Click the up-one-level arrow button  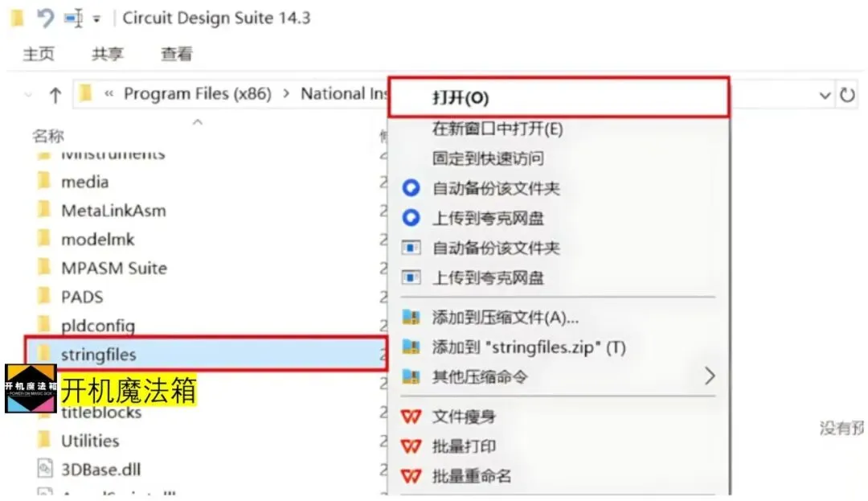(x=55, y=95)
